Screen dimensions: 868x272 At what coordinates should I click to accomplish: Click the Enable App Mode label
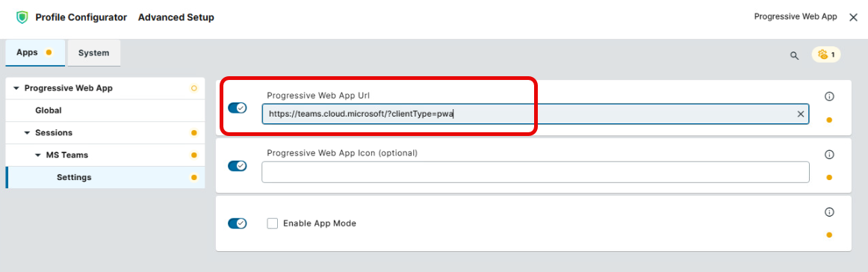(320, 223)
